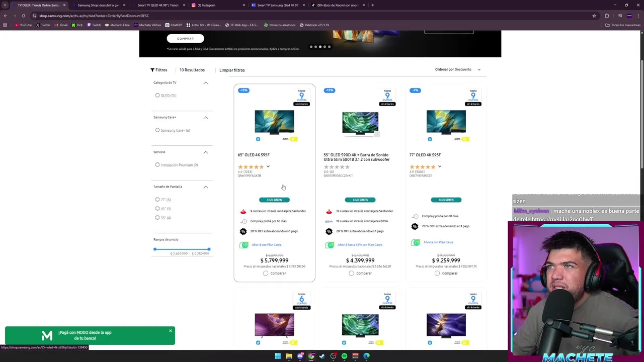Click Limpiar filtros
Screen dimensions: 644x362
232,70
